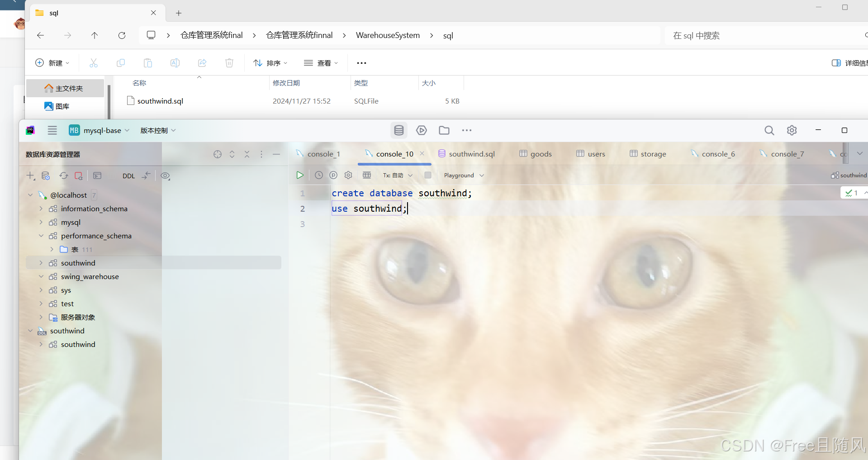Click the DDL button in the explorer toolbar
This screenshot has height=460, width=868.
pos(128,176)
